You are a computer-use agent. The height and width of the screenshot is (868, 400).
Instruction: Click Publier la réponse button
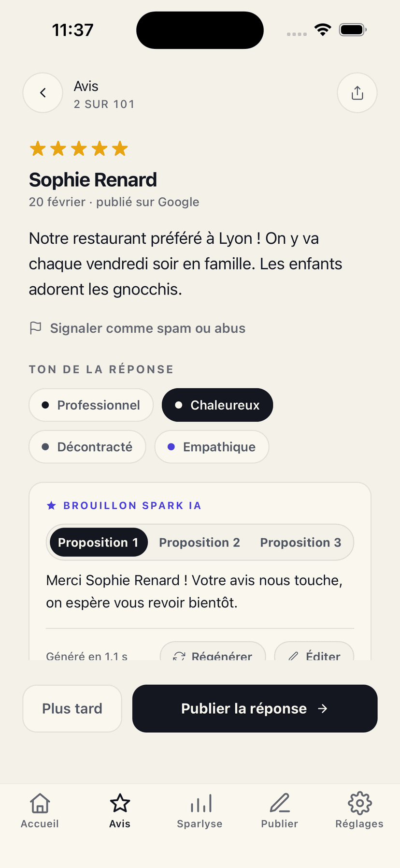(x=255, y=708)
